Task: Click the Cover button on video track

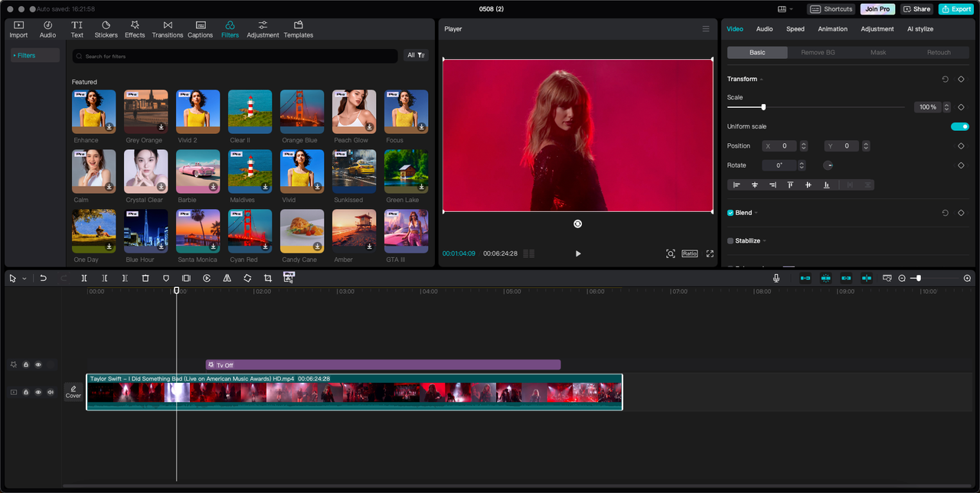Action: [73, 392]
